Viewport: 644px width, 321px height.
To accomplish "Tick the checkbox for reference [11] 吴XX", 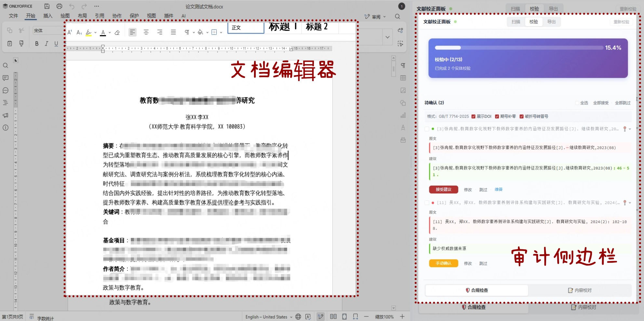I will (427, 202).
